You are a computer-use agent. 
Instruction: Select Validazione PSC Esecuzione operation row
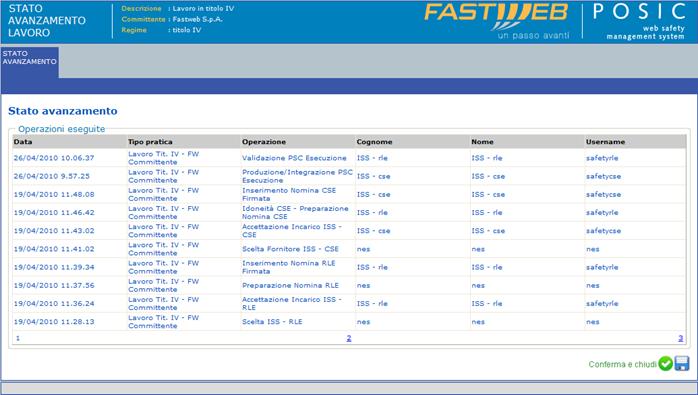click(349, 158)
